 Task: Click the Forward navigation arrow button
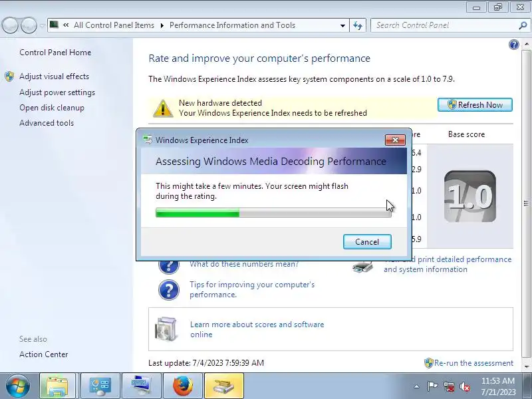click(29, 25)
